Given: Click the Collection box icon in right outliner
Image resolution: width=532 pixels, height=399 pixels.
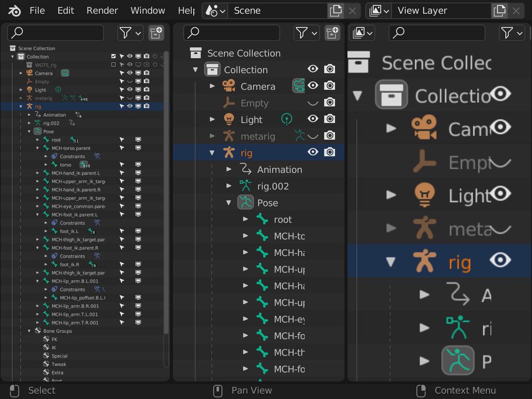Looking at the screenshot, I should [x=391, y=95].
